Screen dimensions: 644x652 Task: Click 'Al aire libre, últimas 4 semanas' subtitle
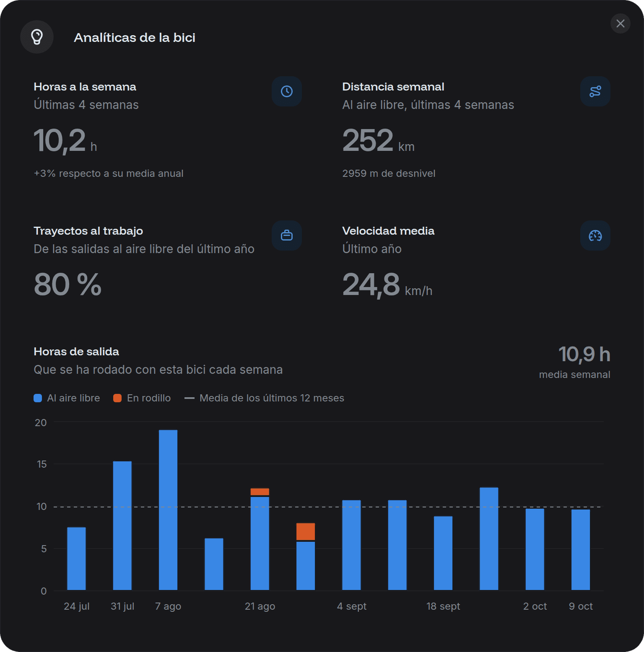click(428, 105)
